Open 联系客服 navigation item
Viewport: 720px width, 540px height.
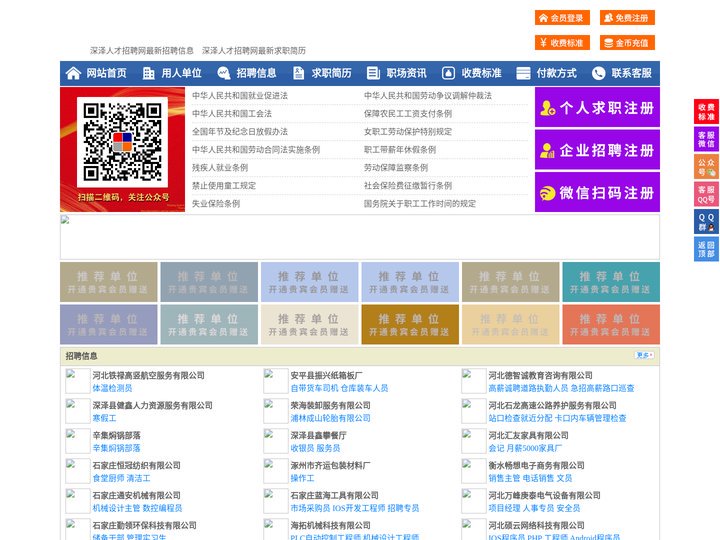[x=631, y=73]
